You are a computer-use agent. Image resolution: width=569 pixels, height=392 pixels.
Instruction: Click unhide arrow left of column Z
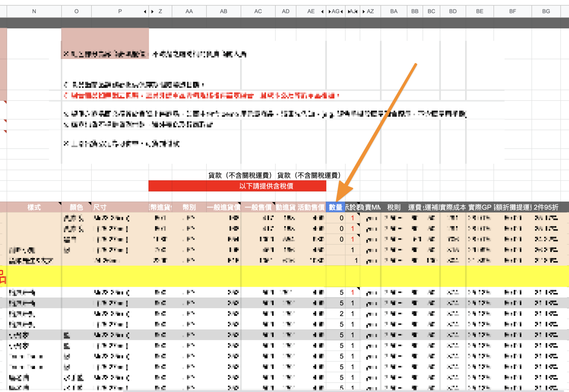(x=153, y=12)
